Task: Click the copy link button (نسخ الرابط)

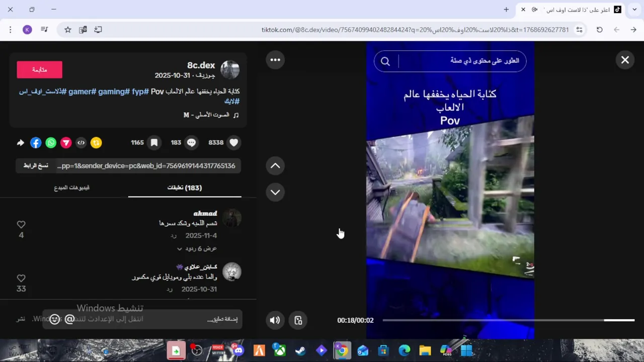Action: click(x=36, y=165)
